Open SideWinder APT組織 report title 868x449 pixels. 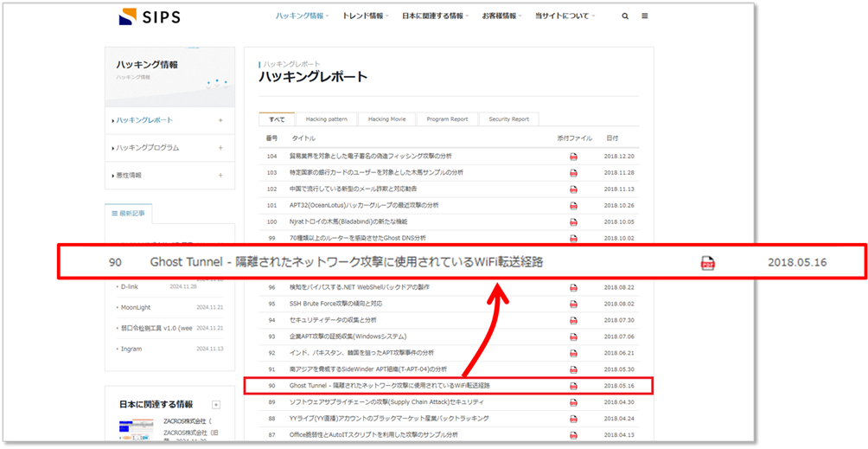click(x=367, y=369)
